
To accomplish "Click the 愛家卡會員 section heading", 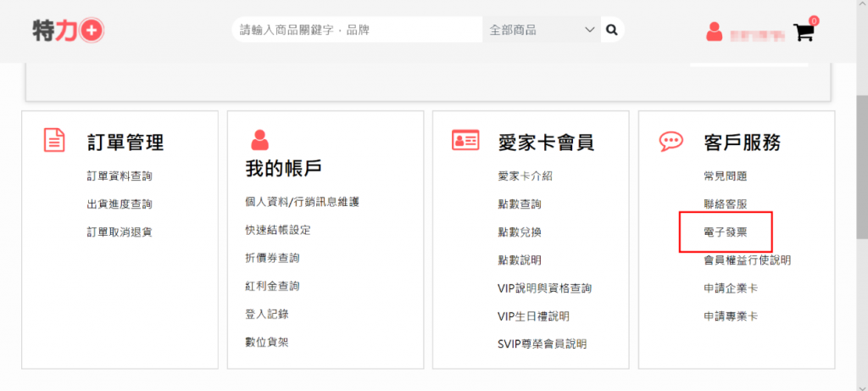I will tap(547, 142).
